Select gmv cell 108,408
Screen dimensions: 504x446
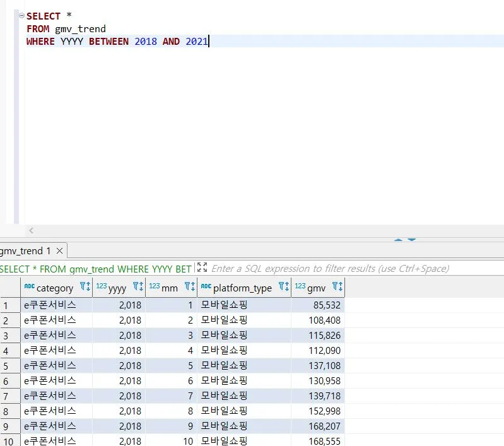[x=318, y=320]
